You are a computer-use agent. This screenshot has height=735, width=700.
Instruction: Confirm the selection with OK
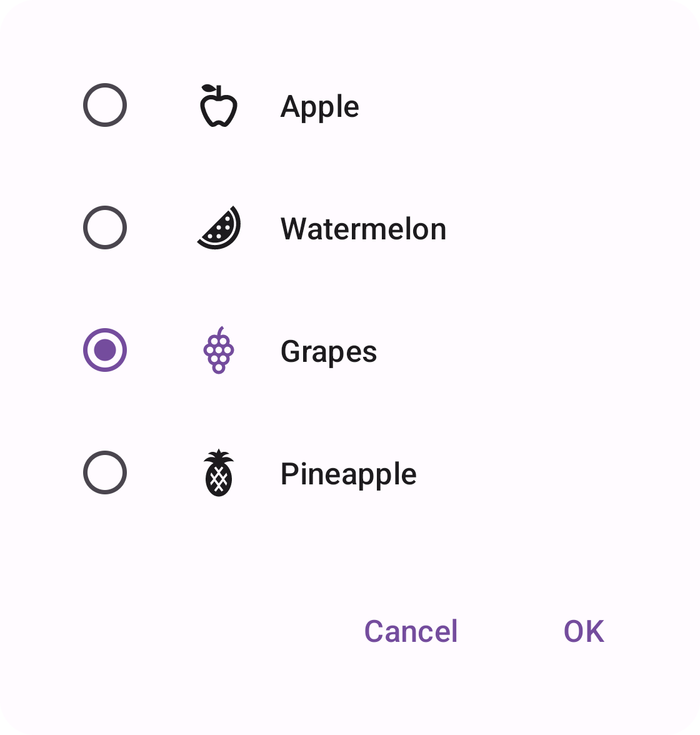tap(584, 631)
